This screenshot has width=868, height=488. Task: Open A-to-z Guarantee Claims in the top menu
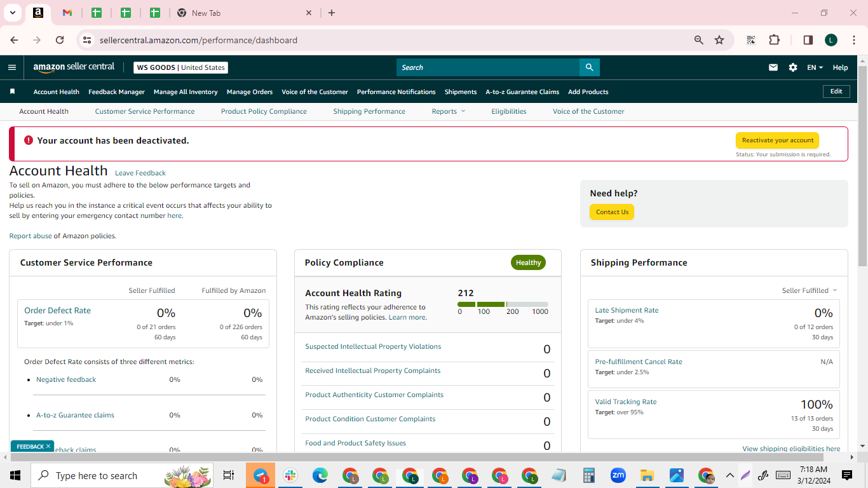click(522, 91)
